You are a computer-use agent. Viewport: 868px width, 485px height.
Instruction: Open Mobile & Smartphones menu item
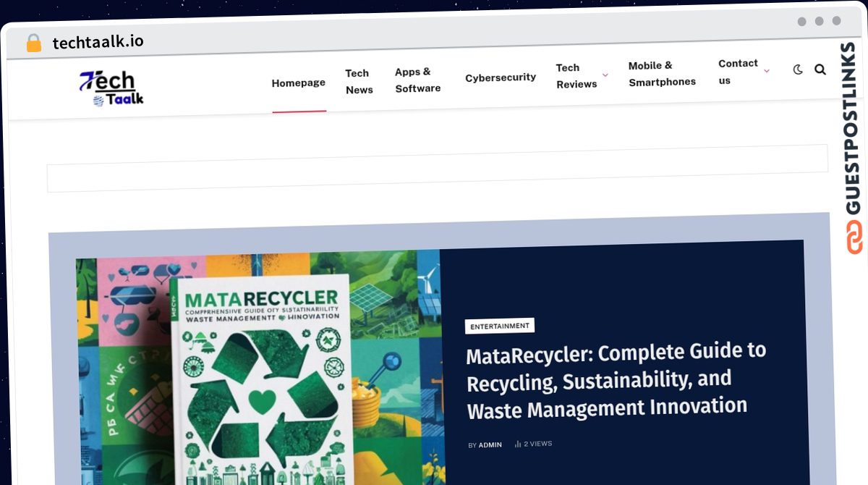click(x=662, y=74)
